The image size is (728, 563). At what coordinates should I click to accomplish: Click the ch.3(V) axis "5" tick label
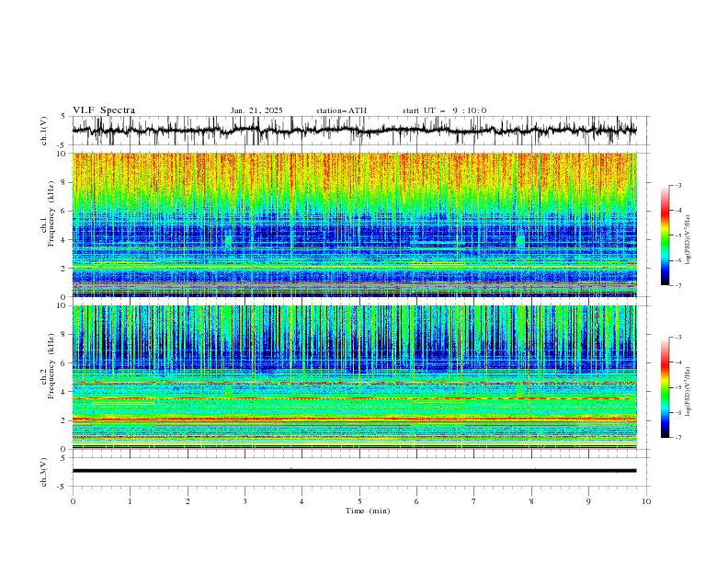coord(63,457)
